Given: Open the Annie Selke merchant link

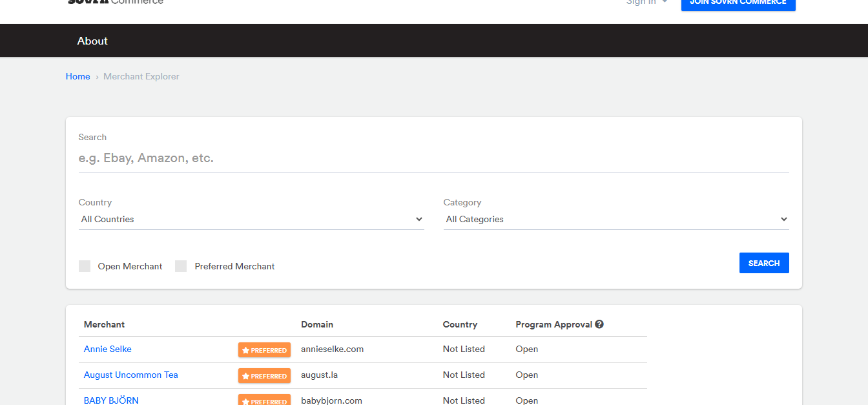Looking at the screenshot, I should pos(108,349).
